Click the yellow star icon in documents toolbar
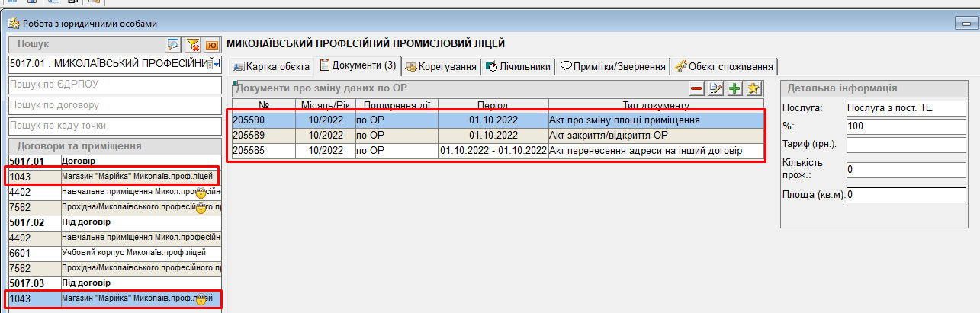Screen dimensions: 980x313 click(753, 88)
